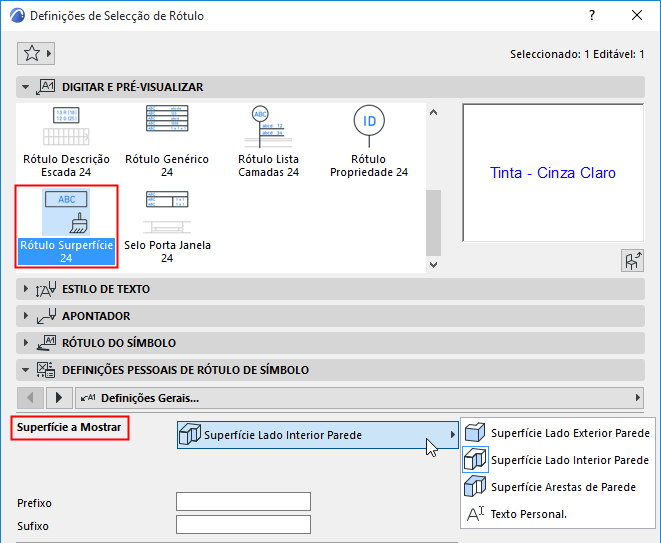Image resolution: width=661 pixels, height=543 pixels.
Task: Collapse the Digitar e Pré-Visualizar panel
Action: click(x=25, y=87)
